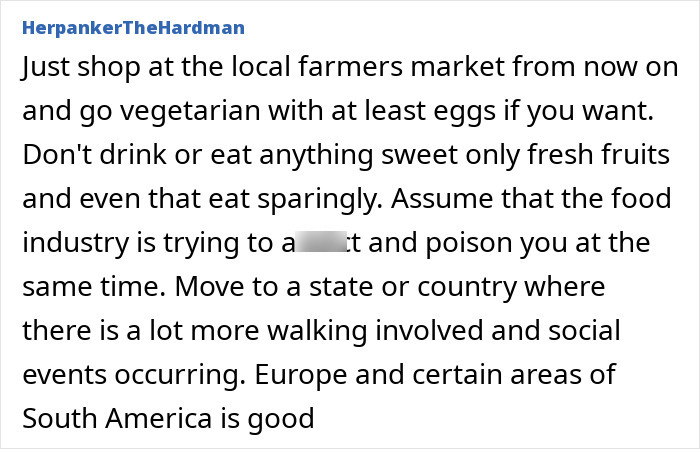
Task: Click the word "Europe" in the comment
Action: (x=300, y=376)
